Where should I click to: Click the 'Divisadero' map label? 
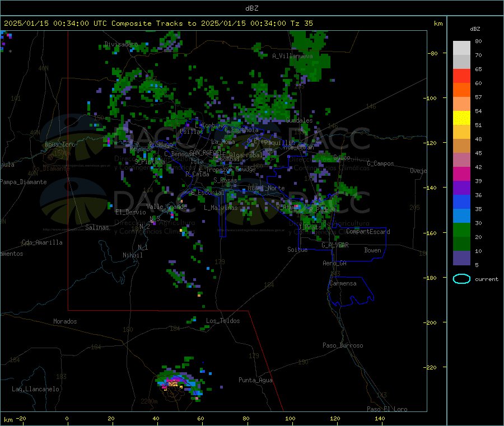(x=121, y=44)
